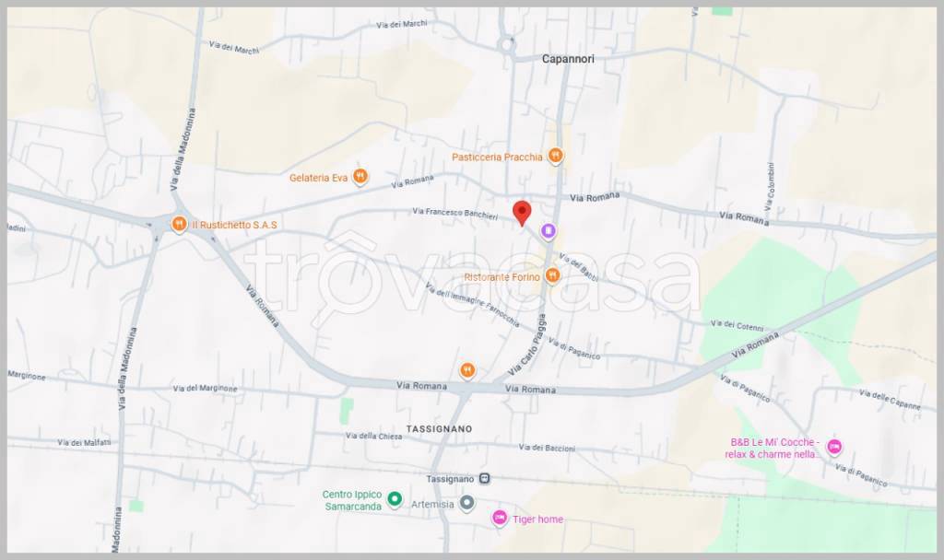Select the Tassignano train station icon
Viewport: 944px width, 560px height.
point(486,478)
